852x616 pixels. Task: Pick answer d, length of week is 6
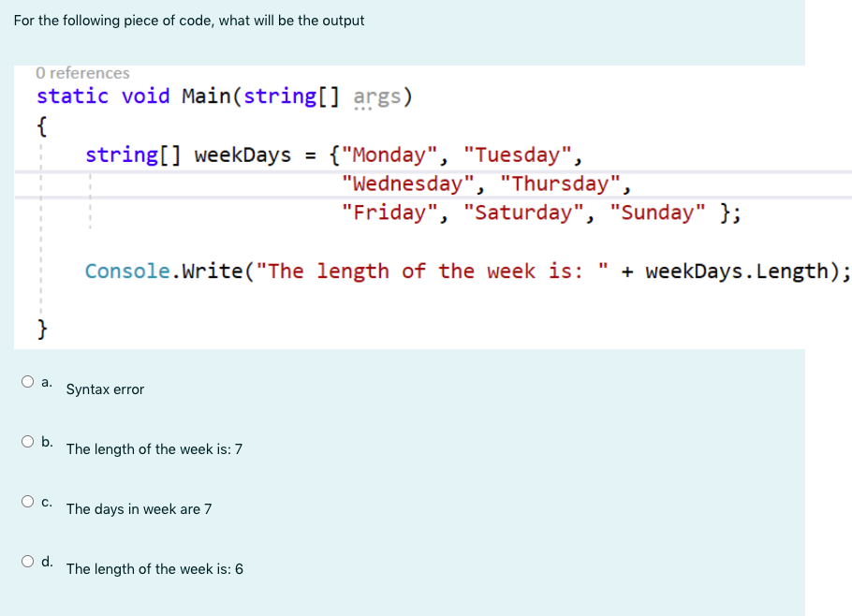(x=27, y=560)
